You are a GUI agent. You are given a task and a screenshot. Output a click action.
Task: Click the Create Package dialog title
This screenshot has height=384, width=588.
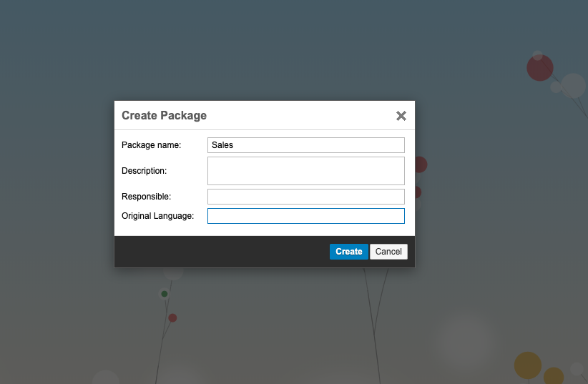[164, 116]
